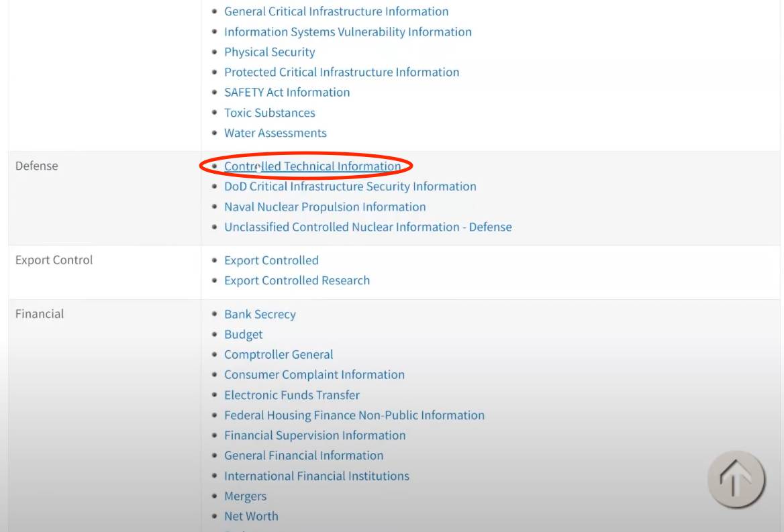Click Financial Supervision Information
Screen dimensions: 784x532
(x=315, y=435)
